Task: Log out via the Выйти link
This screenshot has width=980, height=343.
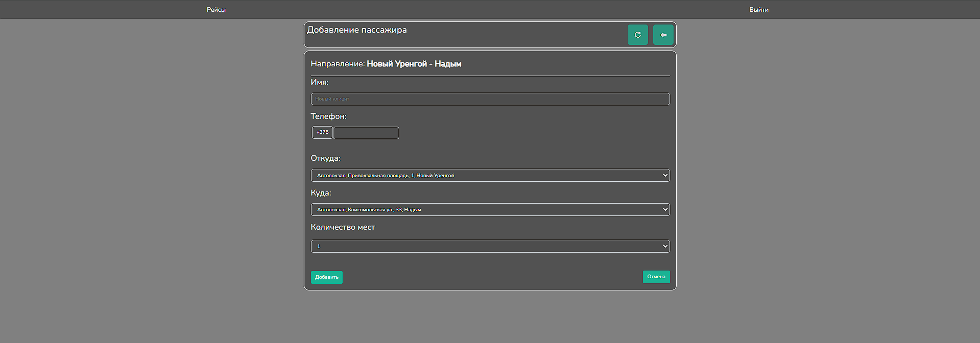Action: [x=758, y=10]
